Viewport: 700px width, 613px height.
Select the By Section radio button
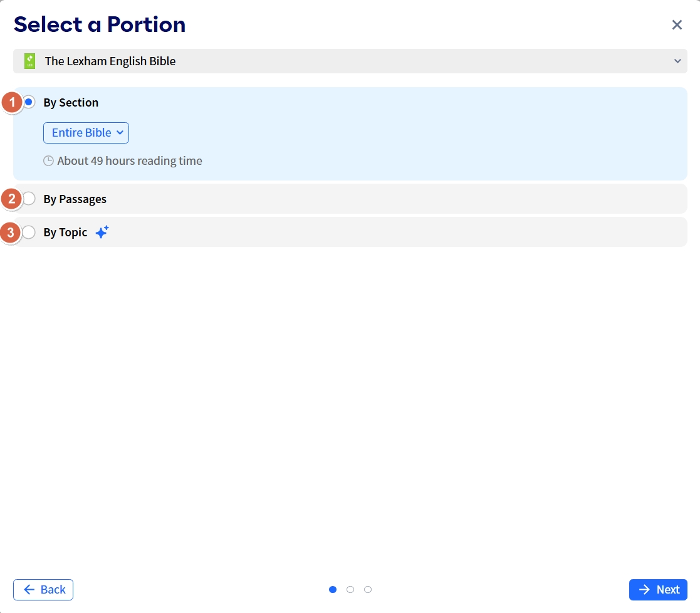29,102
